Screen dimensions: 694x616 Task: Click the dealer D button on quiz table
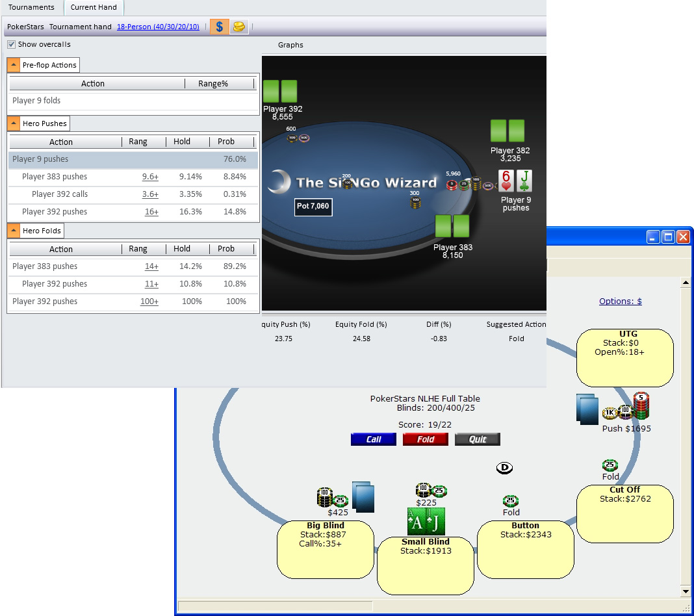tap(504, 467)
